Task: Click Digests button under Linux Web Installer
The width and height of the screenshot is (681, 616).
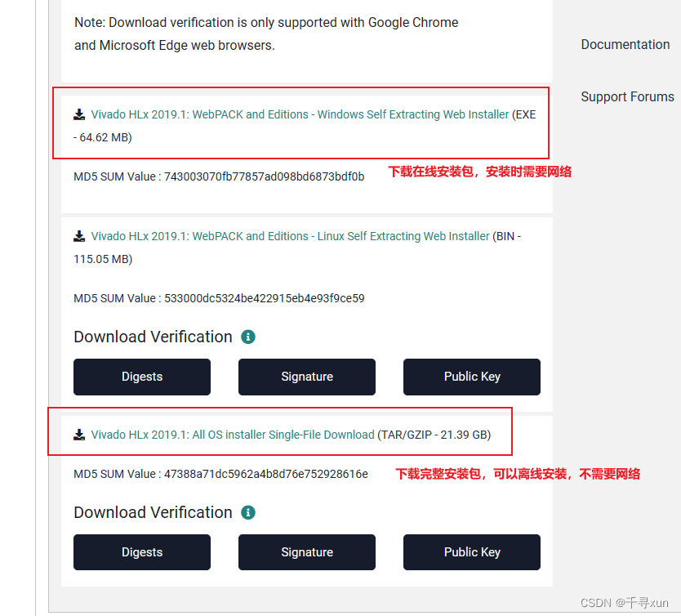Action: (142, 377)
